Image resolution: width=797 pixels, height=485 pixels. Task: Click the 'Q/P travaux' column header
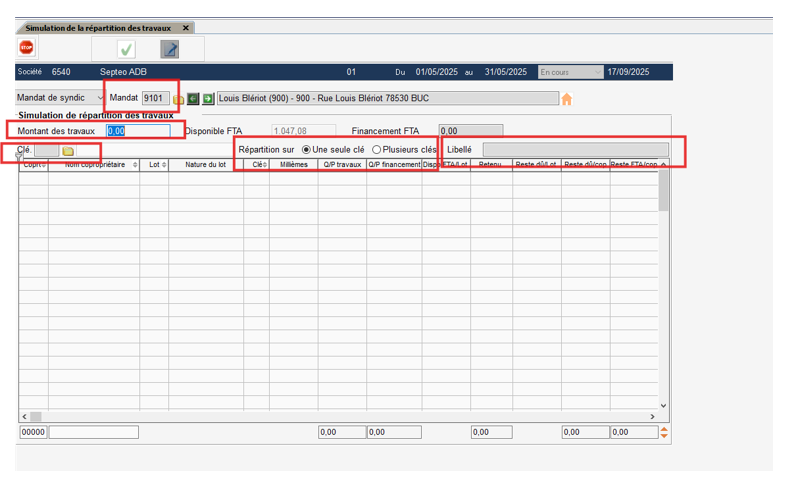(342, 164)
